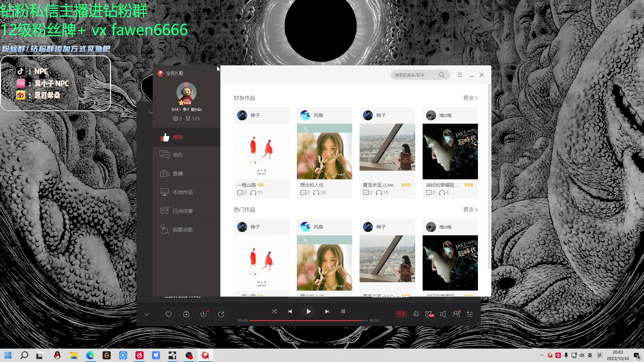Open the sound effects settings icon
This screenshot has width=644, height=362.
(416, 314)
